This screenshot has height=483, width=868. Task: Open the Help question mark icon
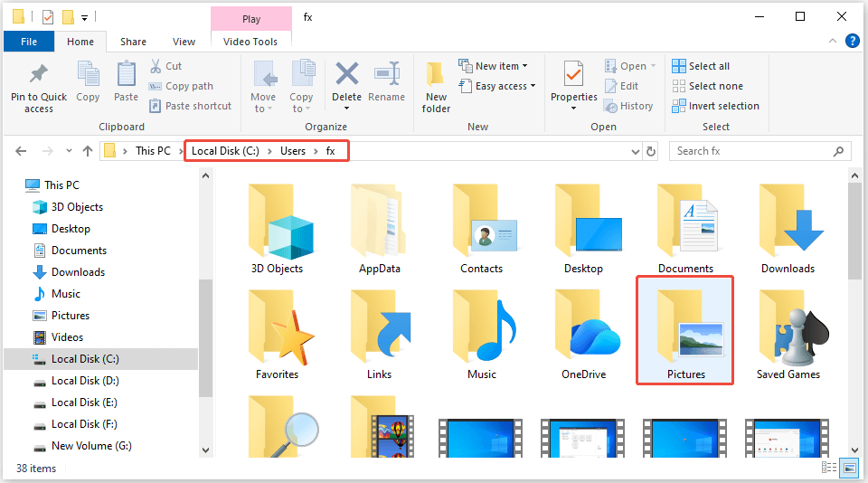pyautogui.click(x=853, y=41)
